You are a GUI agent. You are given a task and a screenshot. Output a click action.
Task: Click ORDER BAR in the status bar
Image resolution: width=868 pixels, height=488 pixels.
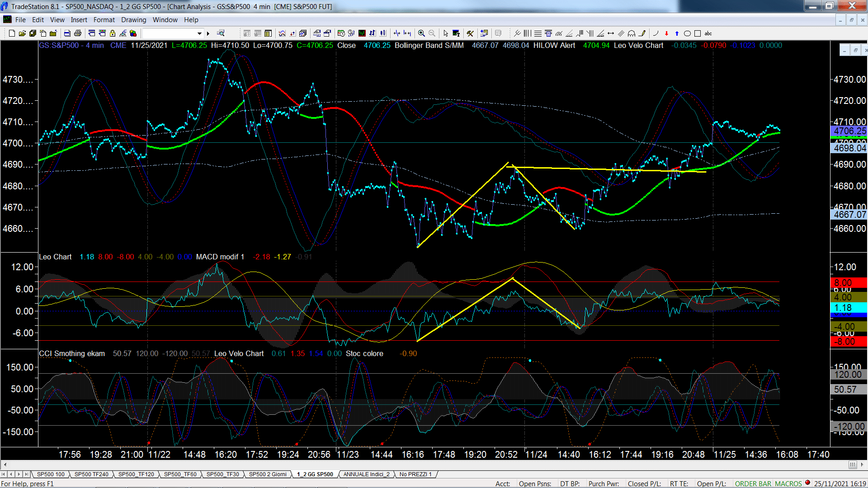753,484
